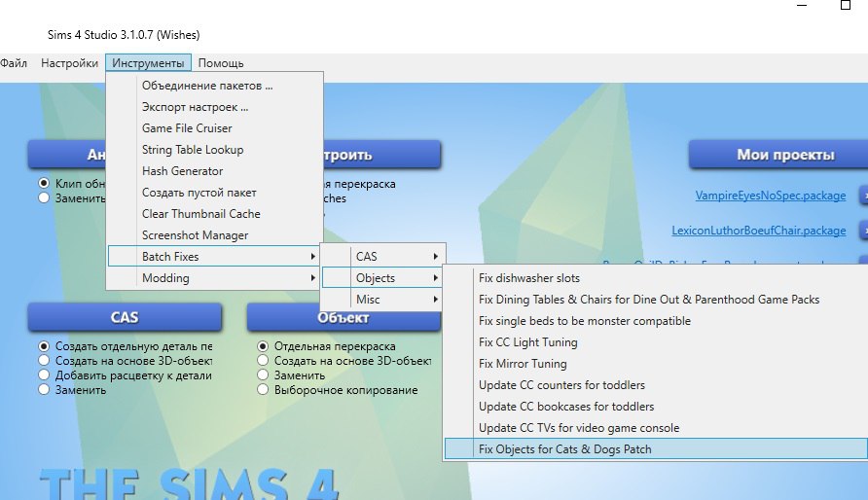Expand the Objects batch fixes submenu
Viewport: 868px width, 500px height.
pos(382,277)
